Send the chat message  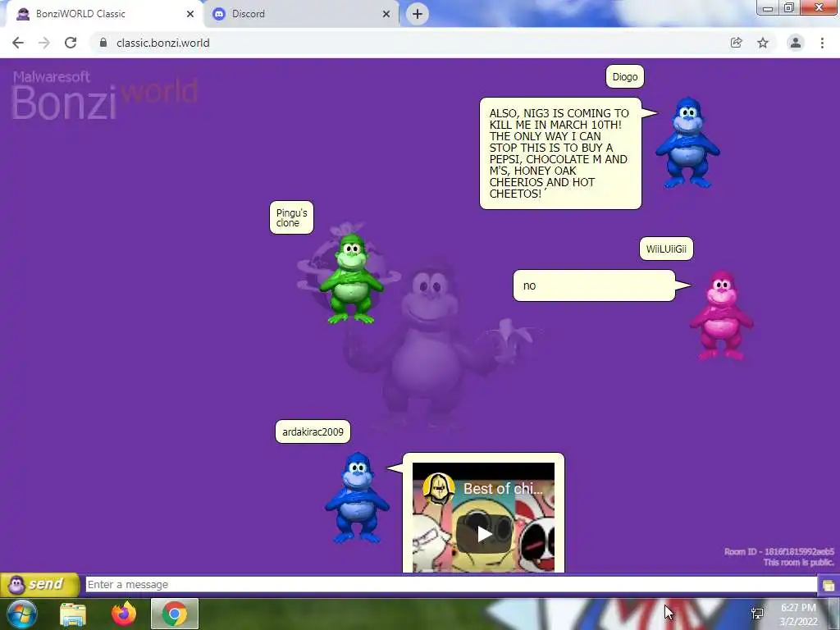39,584
